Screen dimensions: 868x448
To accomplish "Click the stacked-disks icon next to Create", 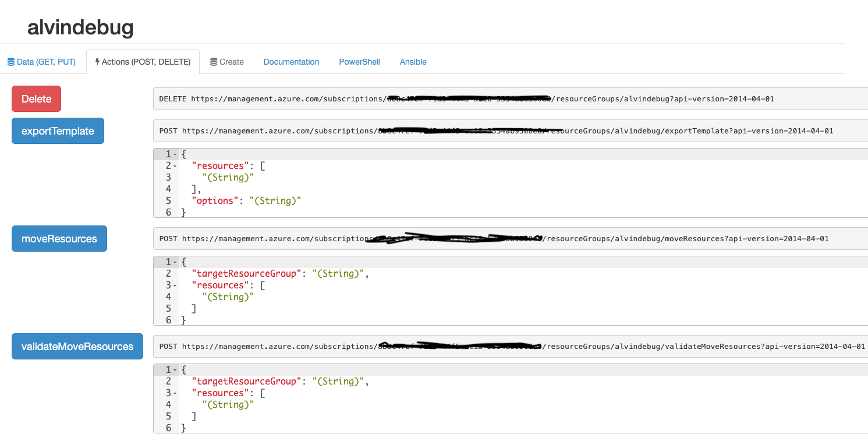I will click(214, 61).
